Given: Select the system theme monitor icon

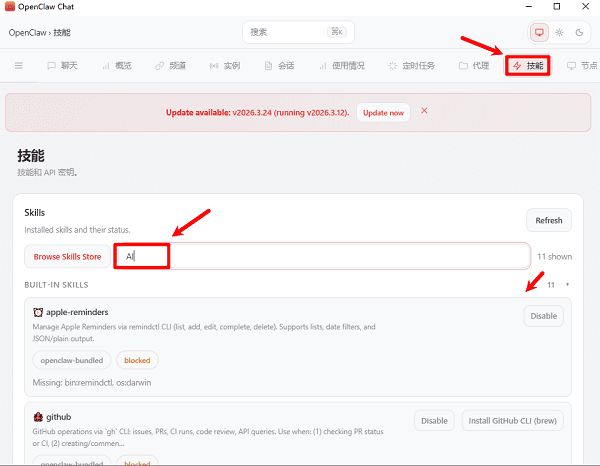Looking at the screenshot, I should click(x=540, y=32).
